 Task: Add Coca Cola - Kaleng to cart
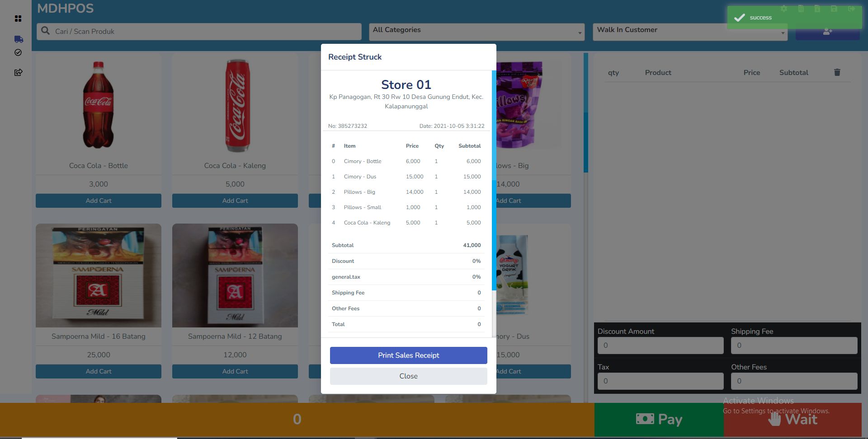235,201
